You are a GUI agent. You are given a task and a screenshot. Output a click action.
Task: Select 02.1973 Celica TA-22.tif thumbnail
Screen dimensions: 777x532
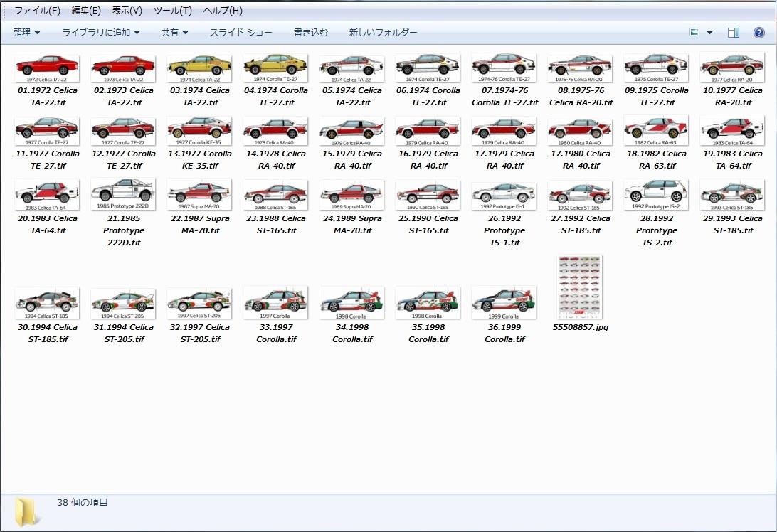pyautogui.click(x=123, y=69)
